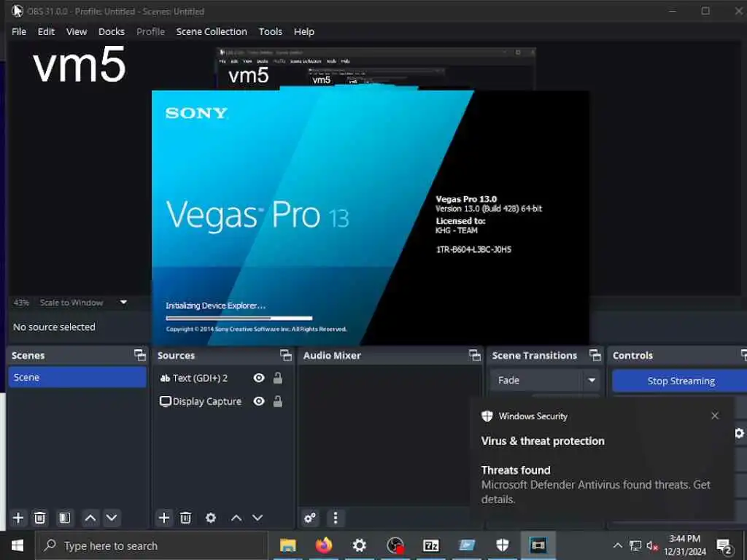Add a new scene with plus icon

point(18,518)
